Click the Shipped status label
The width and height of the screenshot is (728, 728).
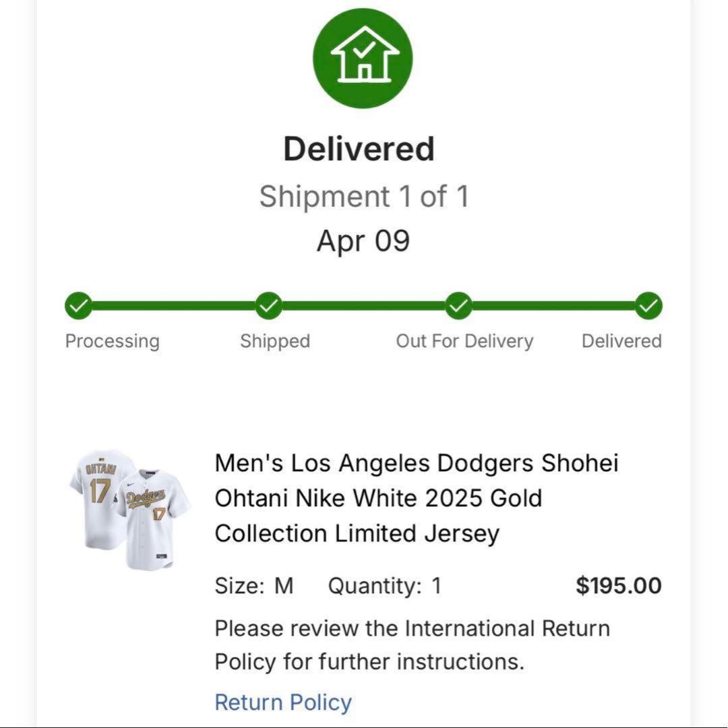click(275, 341)
